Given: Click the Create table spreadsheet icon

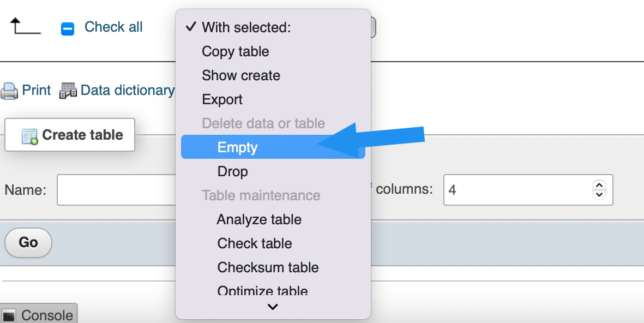Looking at the screenshot, I should (x=29, y=136).
